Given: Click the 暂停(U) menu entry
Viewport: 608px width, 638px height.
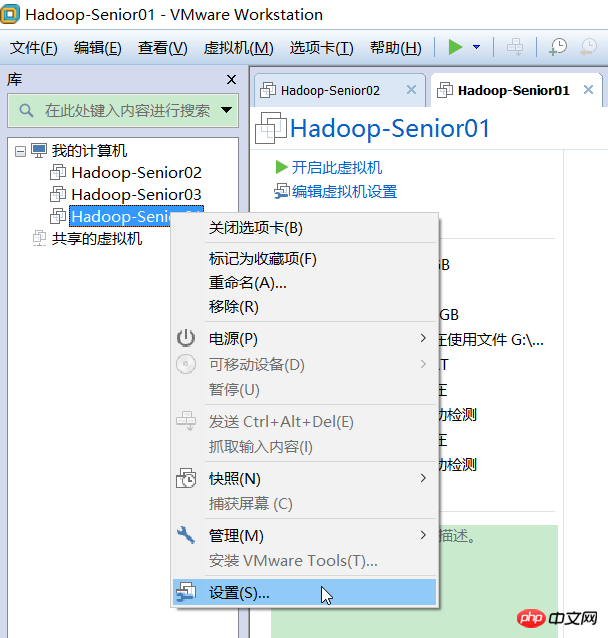Looking at the screenshot, I should (304, 390).
